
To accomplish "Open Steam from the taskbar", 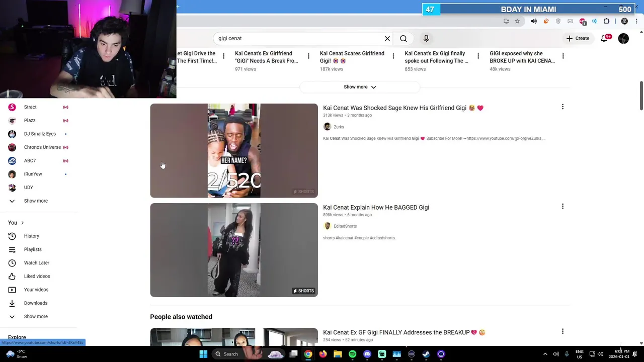I will 426,354.
